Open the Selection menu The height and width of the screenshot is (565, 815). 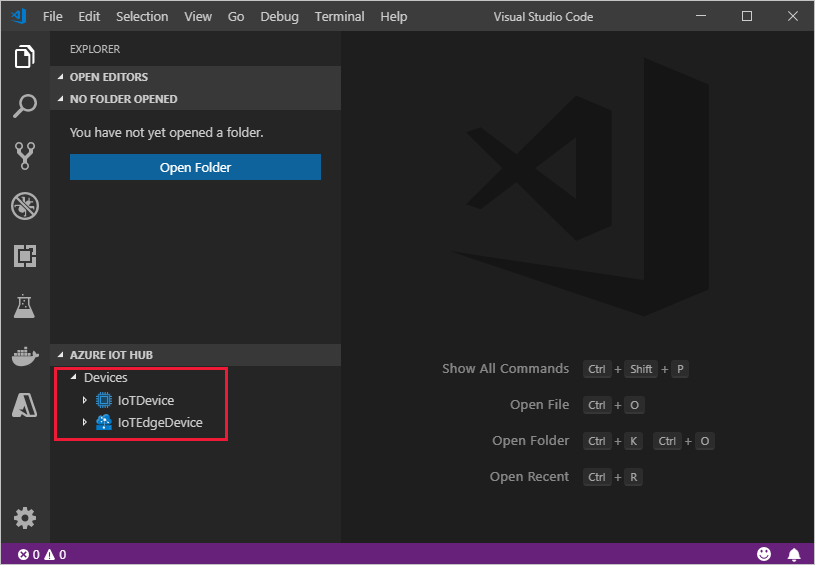142,17
